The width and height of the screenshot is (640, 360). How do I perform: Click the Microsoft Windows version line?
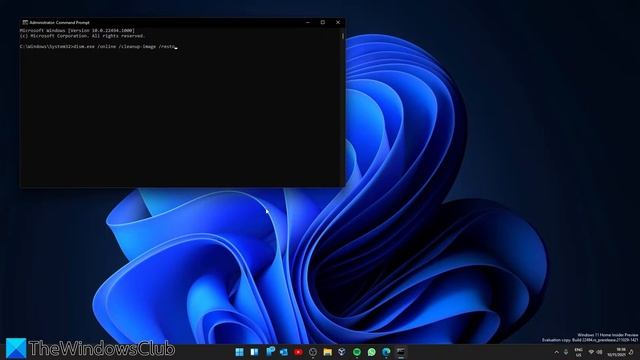coord(77,31)
